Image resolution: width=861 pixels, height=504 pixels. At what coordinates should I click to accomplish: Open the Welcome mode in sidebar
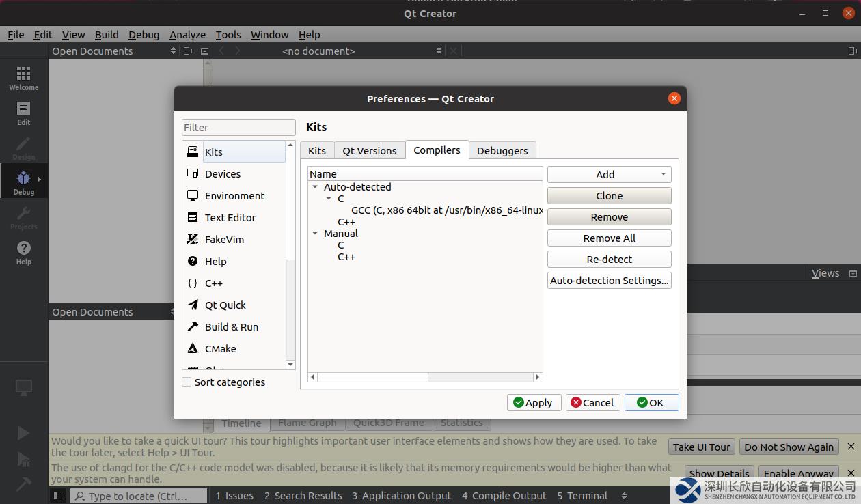click(x=23, y=78)
